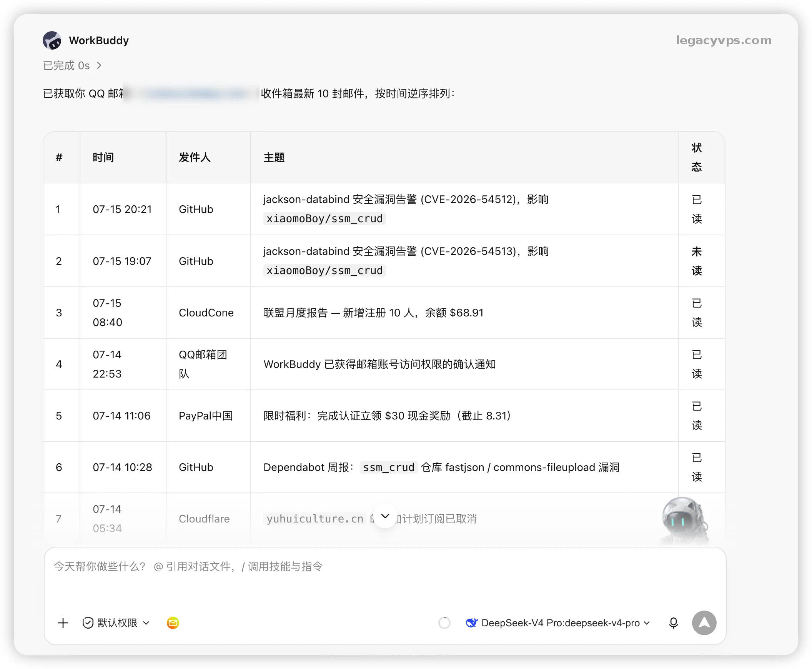
Task: Click xiaomoBoy/ssm_crud code in row 1
Action: (324, 218)
